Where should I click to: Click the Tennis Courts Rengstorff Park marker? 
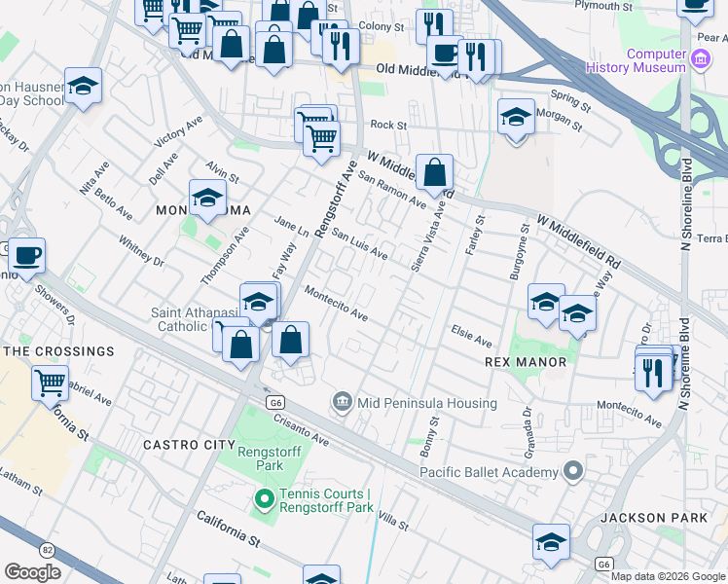(x=265, y=500)
